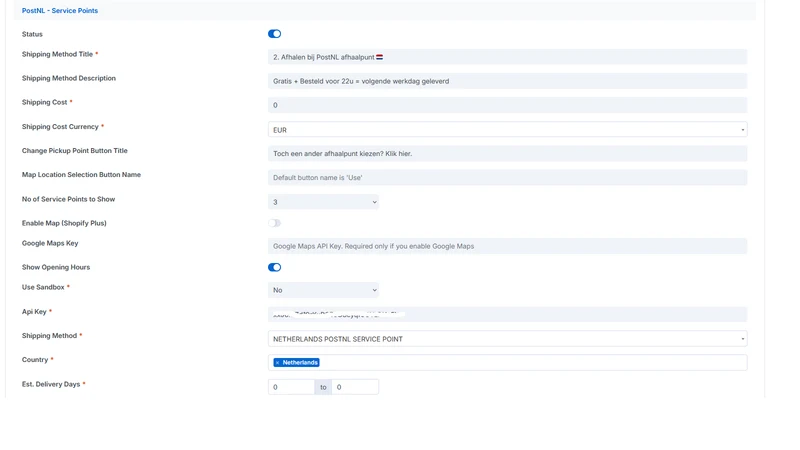
Task: Open the Shipping Method NETHERLANDS POSTNL SERVICE POINT dropdown
Action: 507,339
